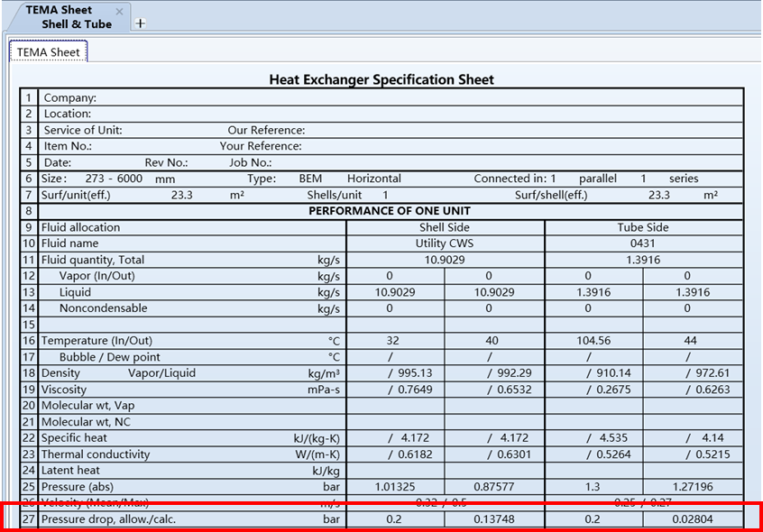Select shell outlet temperature 40
Screen dimensions: 763x532
point(492,341)
